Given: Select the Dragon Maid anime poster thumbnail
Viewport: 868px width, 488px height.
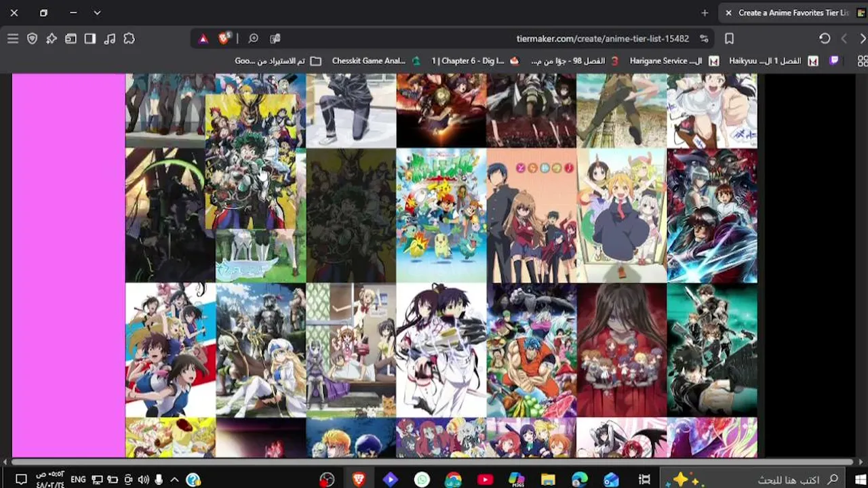Looking at the screenshot, I should point(621,215).
